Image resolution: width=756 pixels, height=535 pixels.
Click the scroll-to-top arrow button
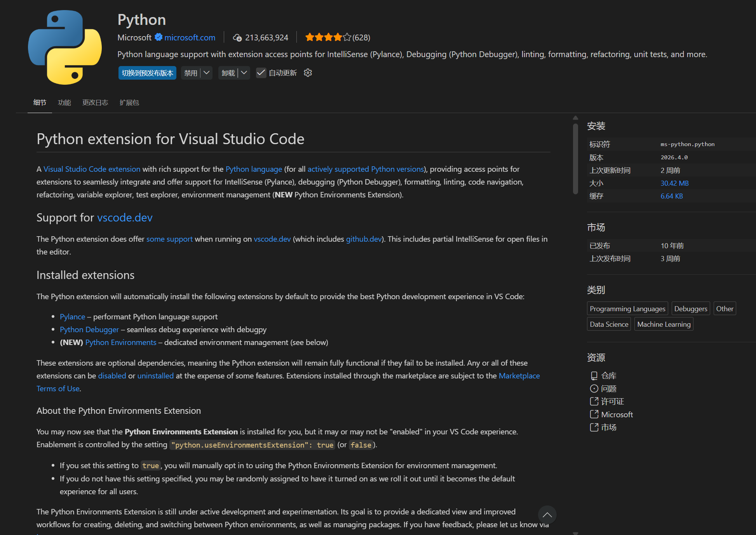coord(547,515)
